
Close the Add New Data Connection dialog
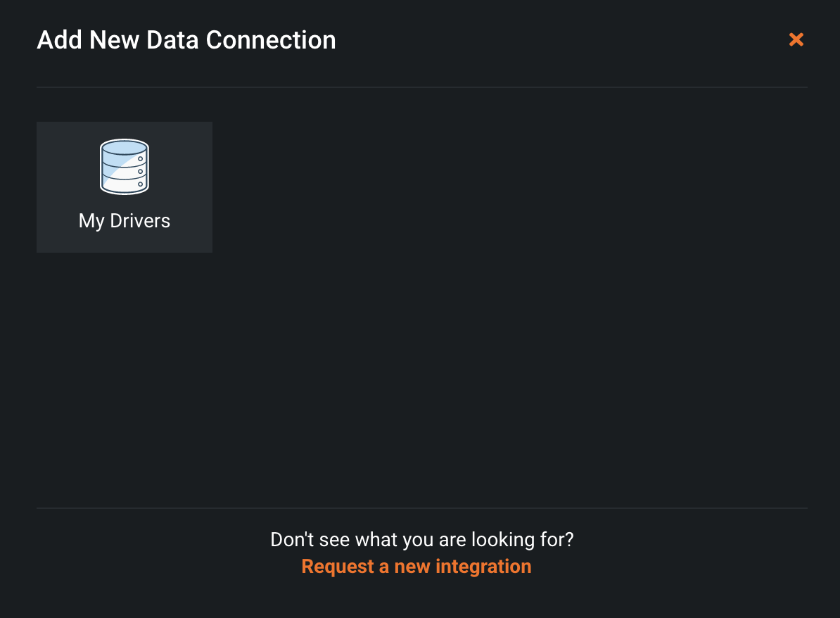tap(796, 40)
